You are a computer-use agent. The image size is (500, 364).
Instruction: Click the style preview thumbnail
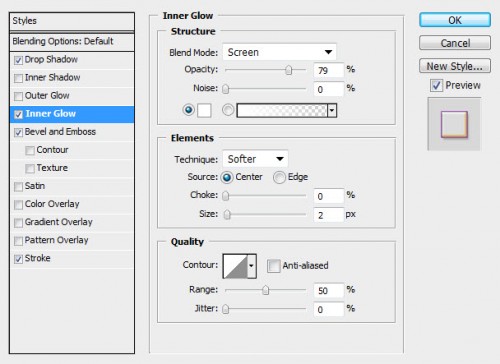click(454, 124)
